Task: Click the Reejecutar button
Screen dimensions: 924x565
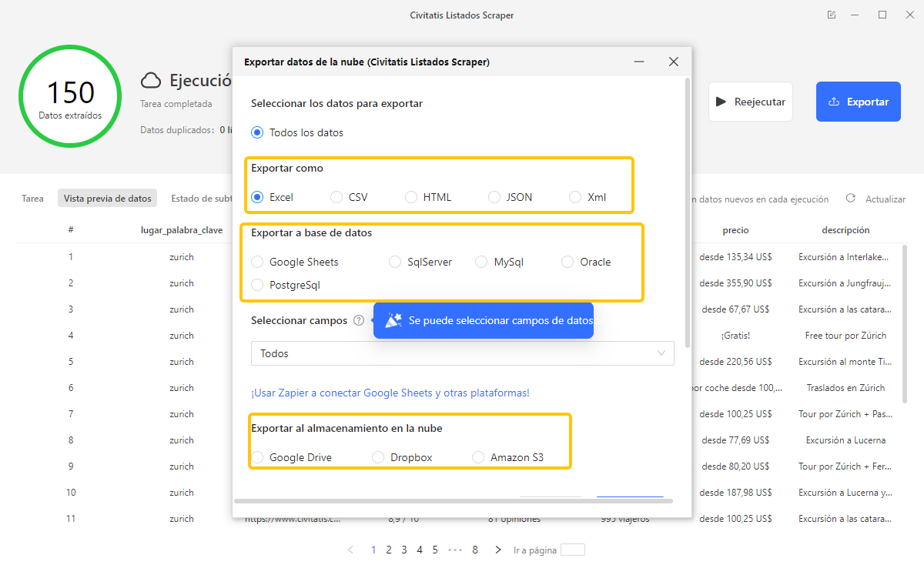Action: (750, 102)
